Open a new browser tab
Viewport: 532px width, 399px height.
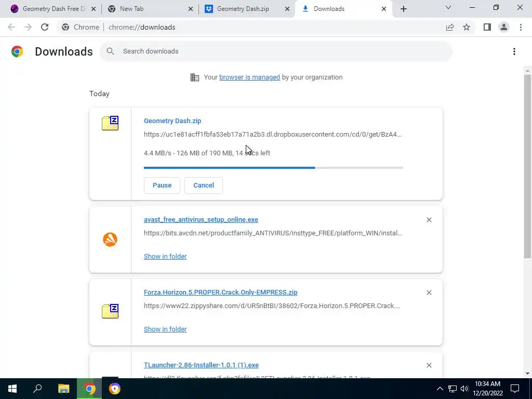403,9
